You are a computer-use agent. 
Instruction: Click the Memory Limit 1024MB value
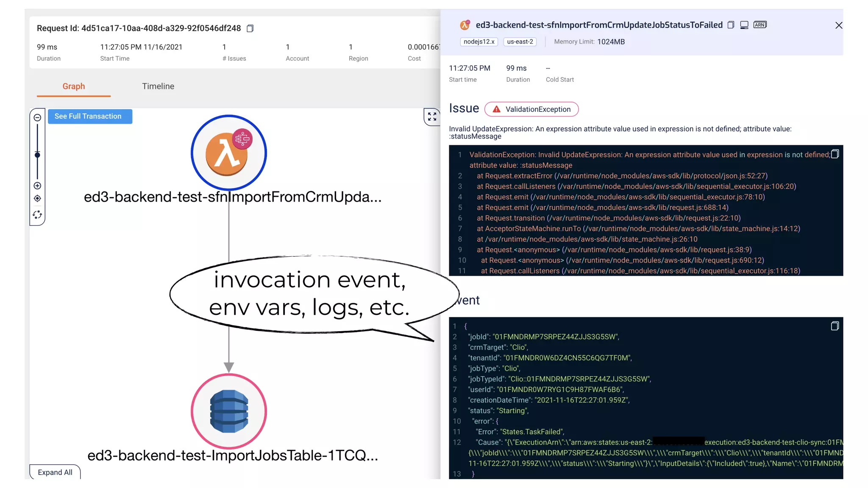point(611,42)
